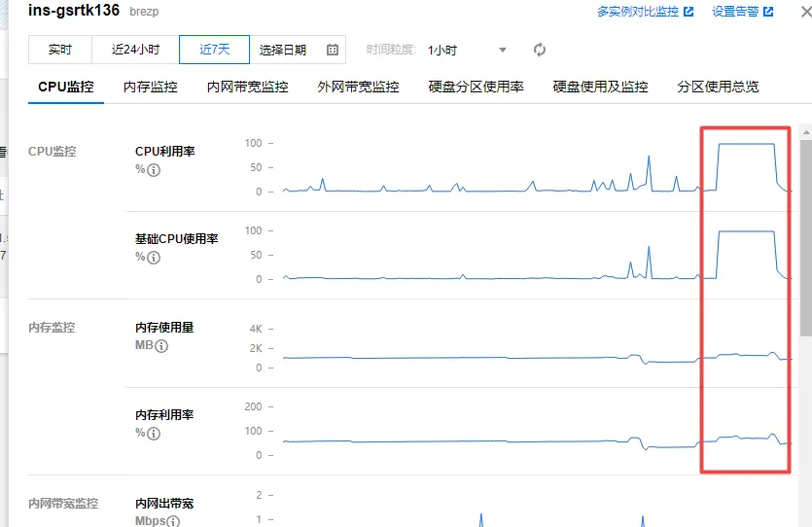The height and width of the screenshot is (527, 812).
Task: Open the calendar icon in 选择日期
Action: 333,50
